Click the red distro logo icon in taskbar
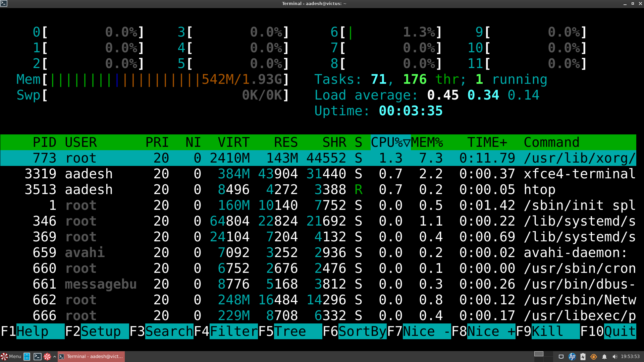 pos(48,356)
